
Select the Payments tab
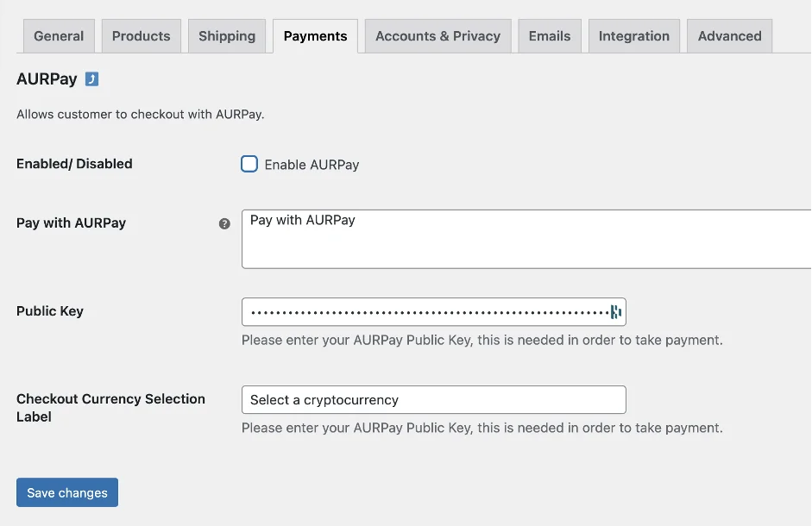[315, 36]
